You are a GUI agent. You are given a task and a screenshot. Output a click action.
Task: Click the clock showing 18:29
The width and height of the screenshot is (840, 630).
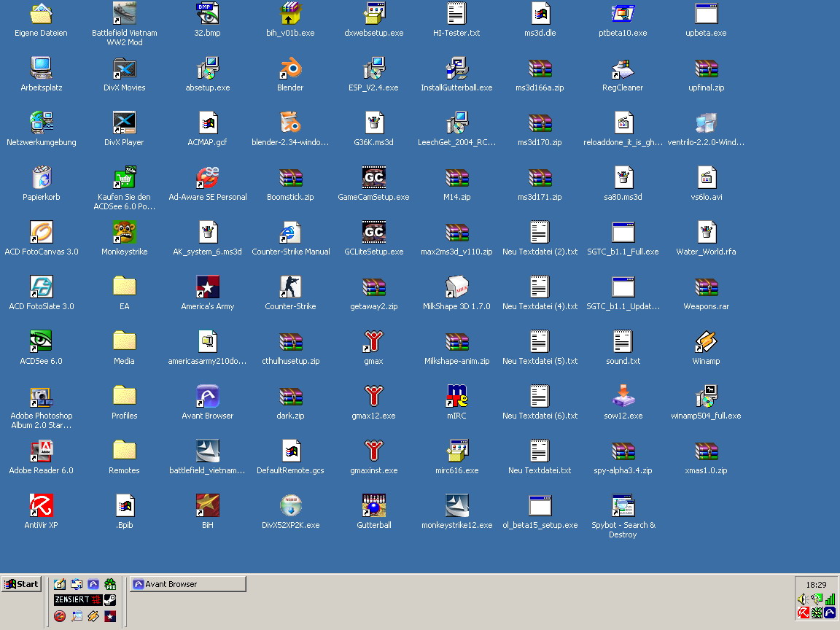pyautogui.click(x=816, y=585)
